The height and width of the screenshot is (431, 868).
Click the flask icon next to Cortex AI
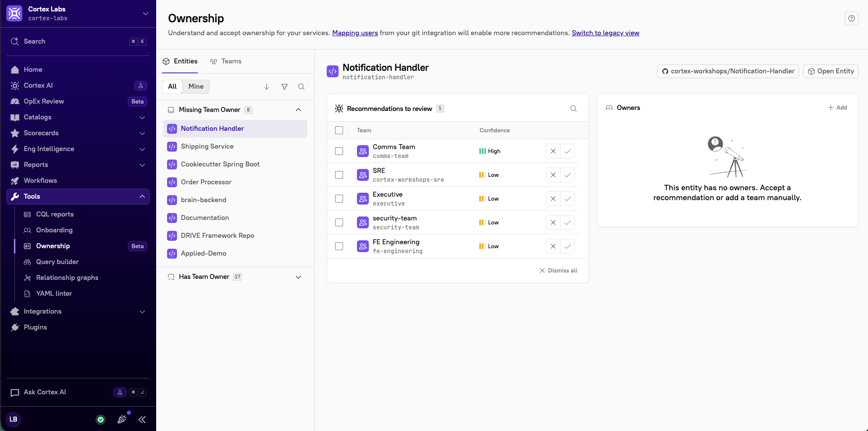[141, 86]
